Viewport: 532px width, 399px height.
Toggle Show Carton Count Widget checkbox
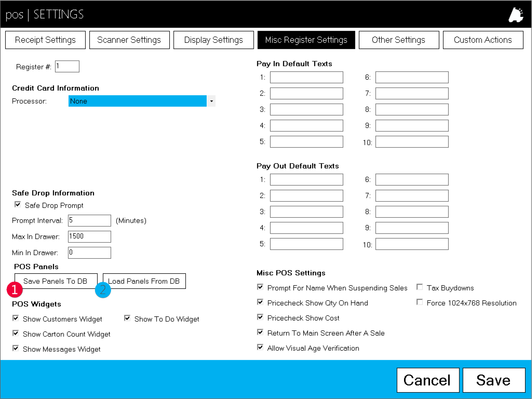point(16,333)
